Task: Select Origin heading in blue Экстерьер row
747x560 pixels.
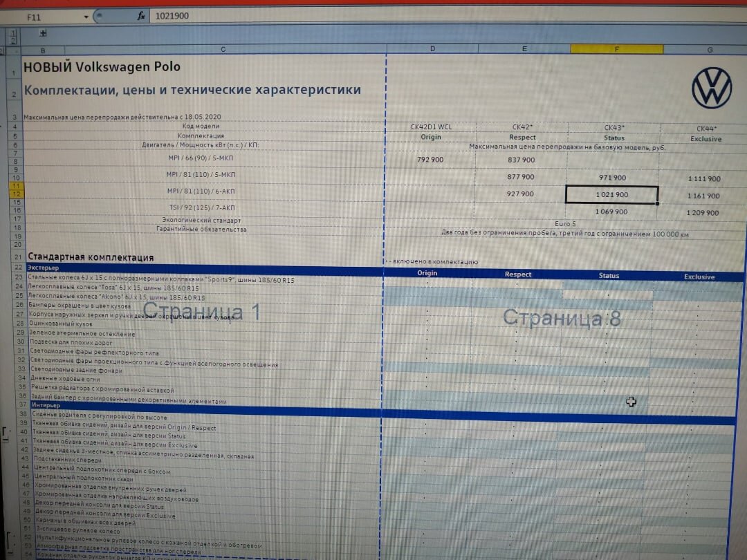Action: tap(427, 273)
